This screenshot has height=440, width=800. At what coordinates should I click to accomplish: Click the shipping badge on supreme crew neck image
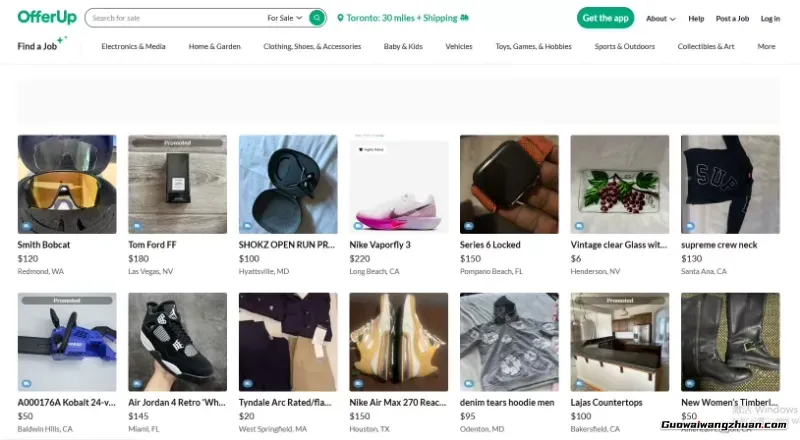point(689,226)
